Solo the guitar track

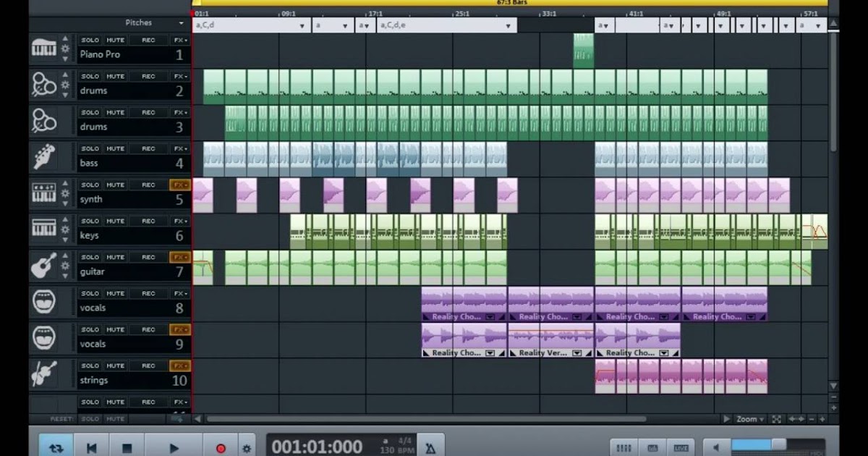(90, 257)
